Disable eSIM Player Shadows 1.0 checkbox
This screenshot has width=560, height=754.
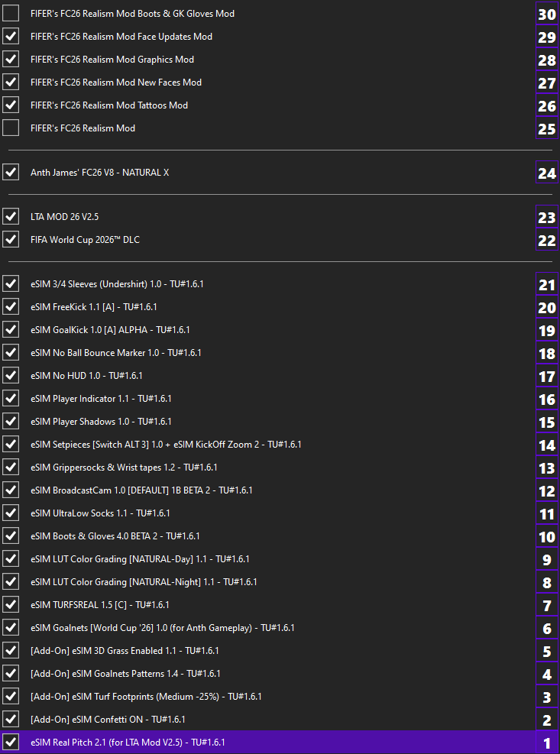click(x=11, y=421)
